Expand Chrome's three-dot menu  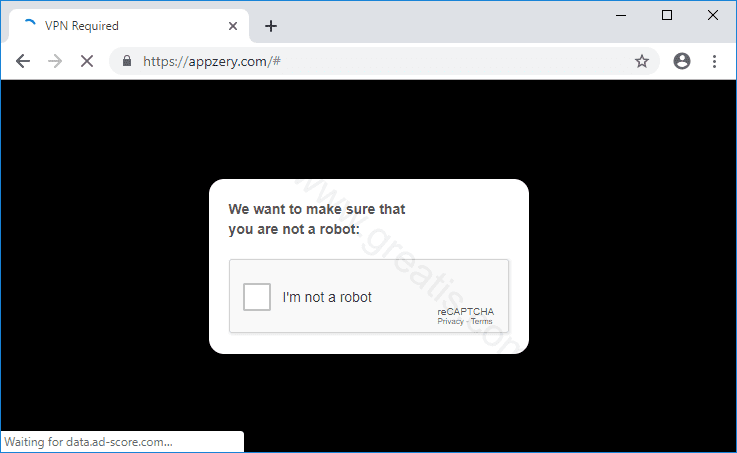click(714, 61)
